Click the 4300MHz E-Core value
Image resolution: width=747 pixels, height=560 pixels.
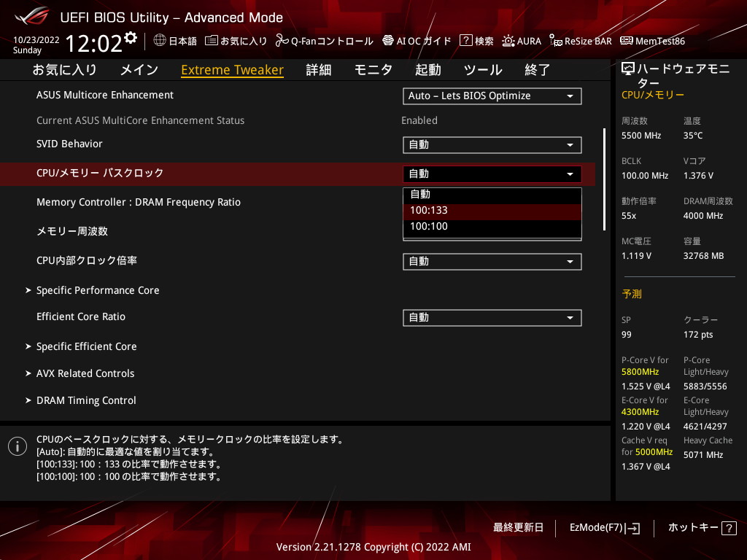click(640, 412)
